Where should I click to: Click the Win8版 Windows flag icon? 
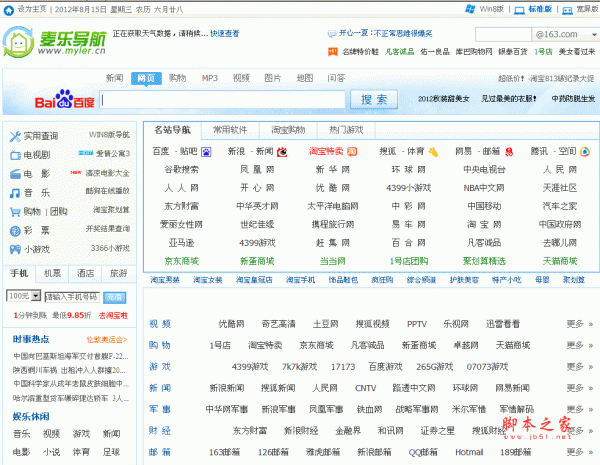click(x=470, y=9)
